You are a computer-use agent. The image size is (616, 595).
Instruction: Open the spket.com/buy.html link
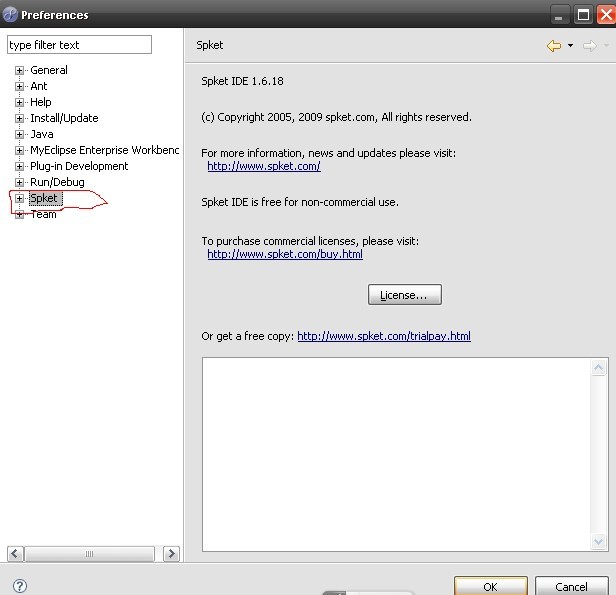point(285,254)
